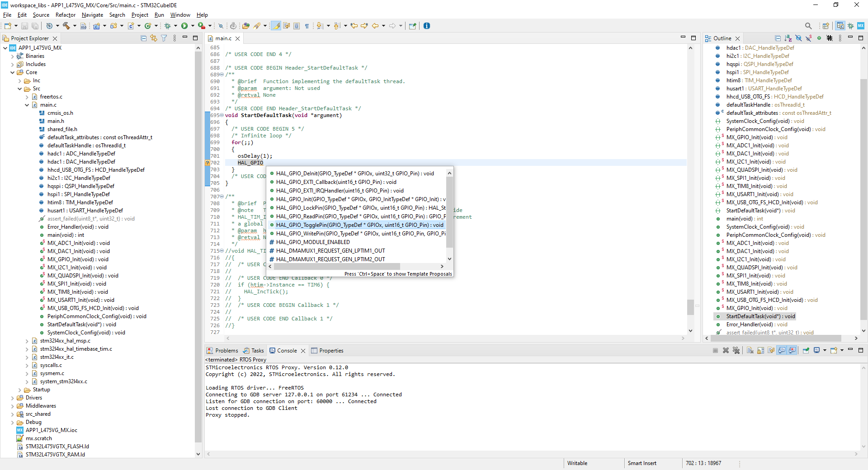Click the autocomplete popup horizontal scrollbar

336,267
